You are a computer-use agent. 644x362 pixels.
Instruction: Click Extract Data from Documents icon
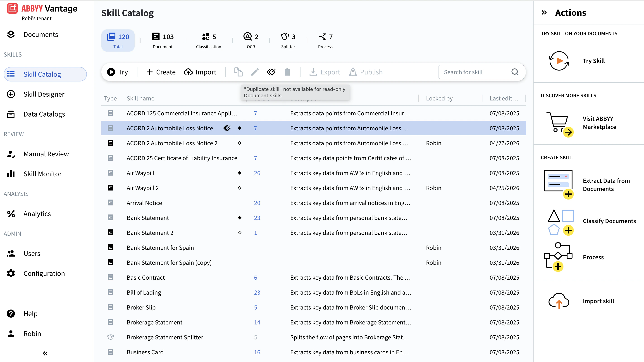(x=559, y=184)
